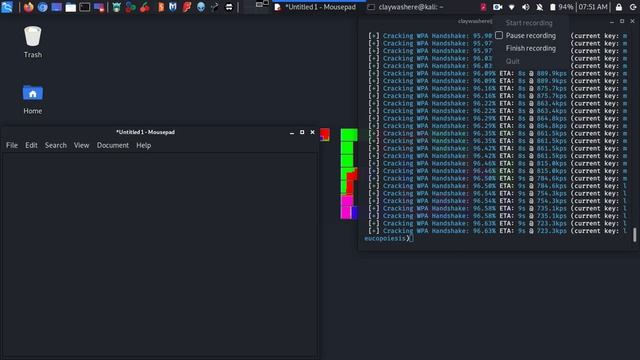Launch the red-green circles tool icon

(x=131, y=7)
